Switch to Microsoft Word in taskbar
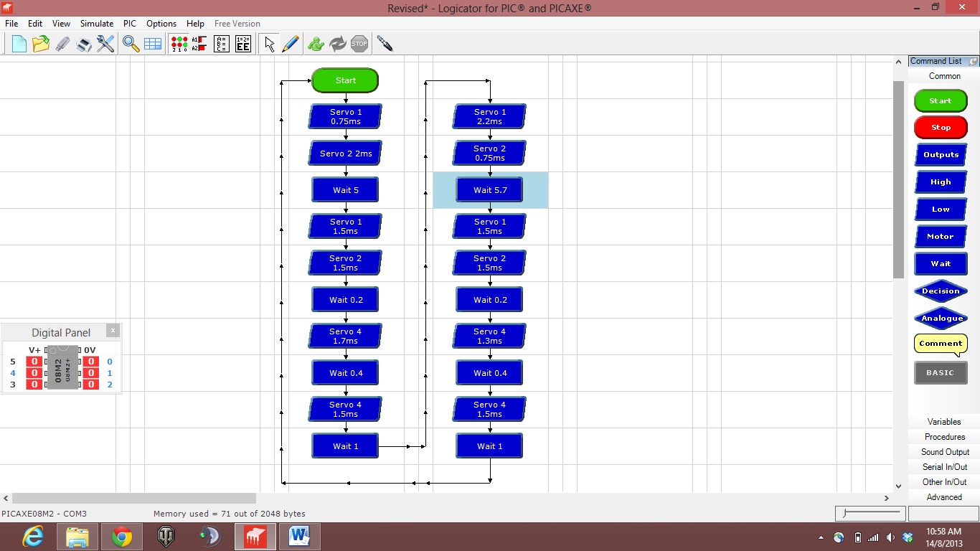Viewport: 980px width, 551px height. (x=298, y=536)
